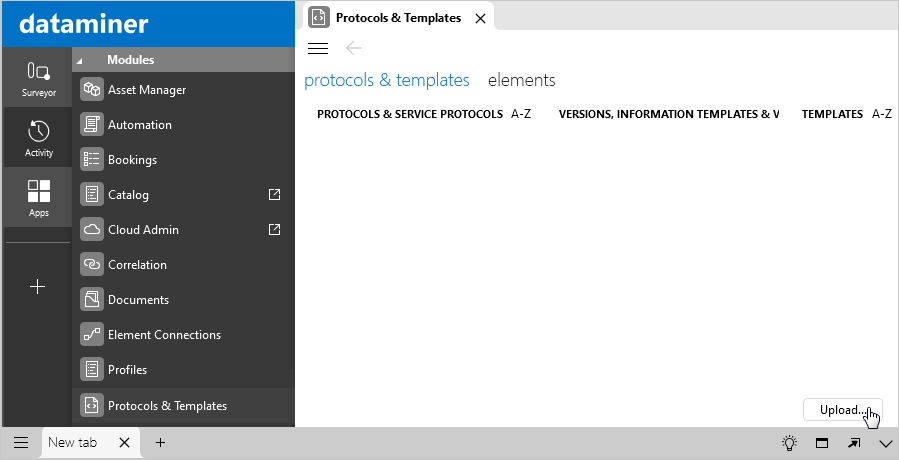Open the Apps sidebar button
The image size is (899, 460).
pos(38,197)
